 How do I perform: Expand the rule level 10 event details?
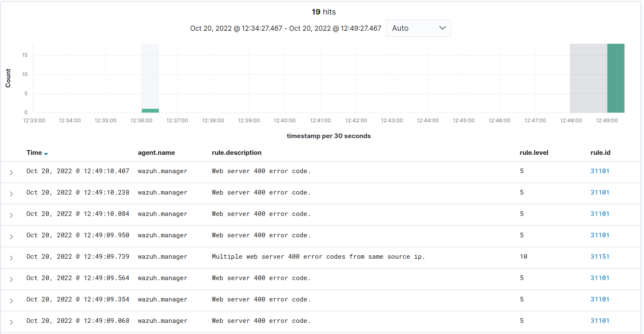11,257
